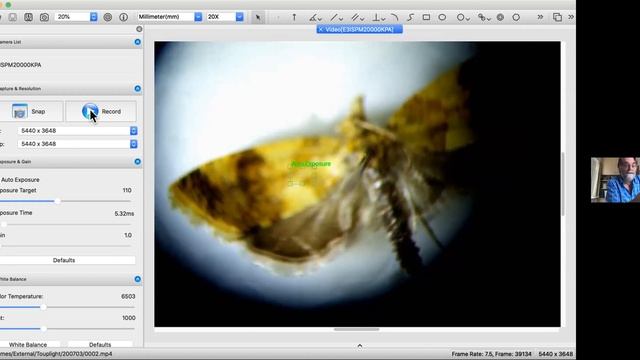Click the green Auto Exposure region label on video

point(311,164)
